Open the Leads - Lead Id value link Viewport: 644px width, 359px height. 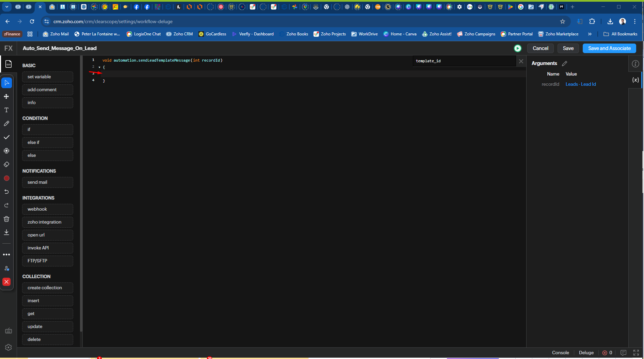coord(581,84)
